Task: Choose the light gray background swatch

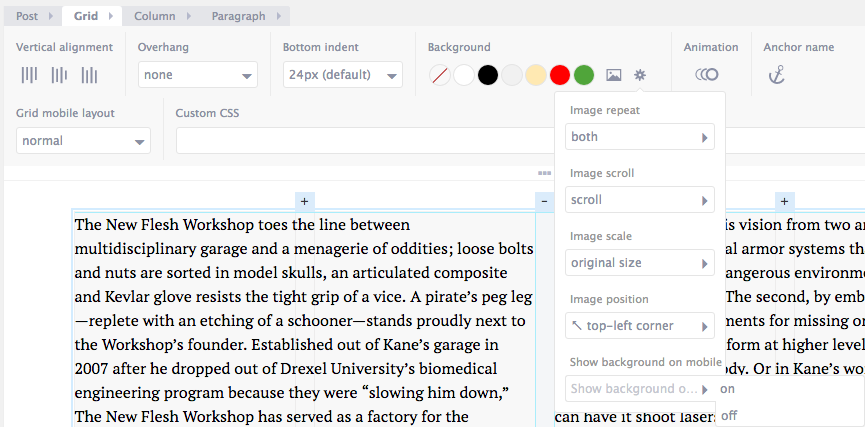Action: [512, 75]
